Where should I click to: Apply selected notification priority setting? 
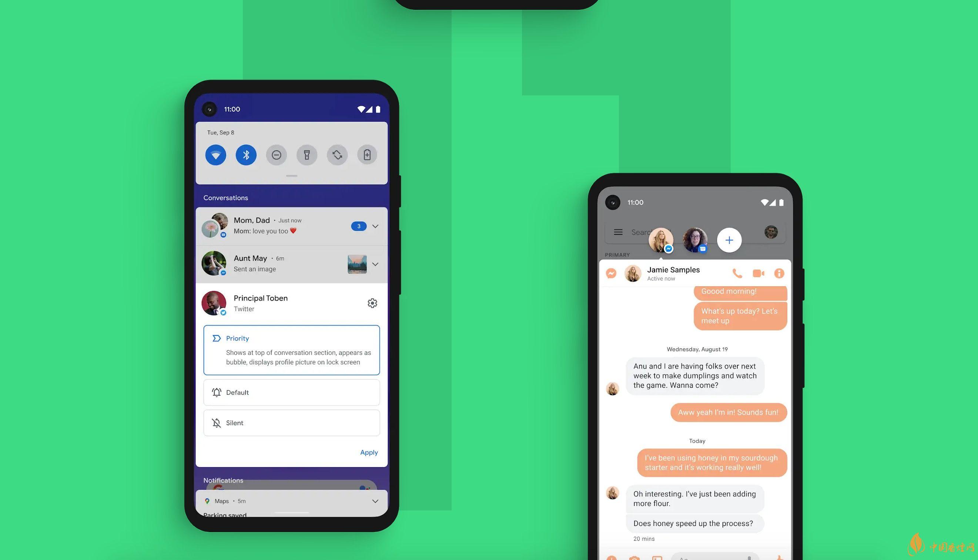click(368, 451)
